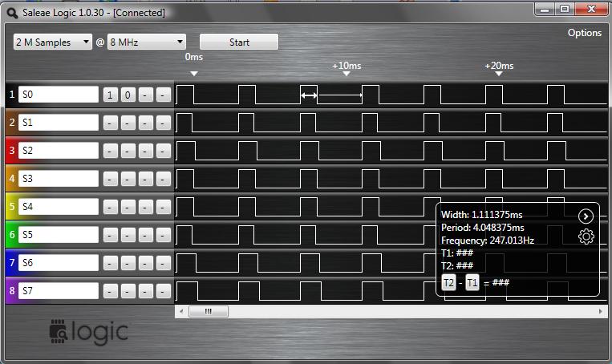
Task: Click the +10ms timeline marker triangle
Action: (x=347, y=73)
